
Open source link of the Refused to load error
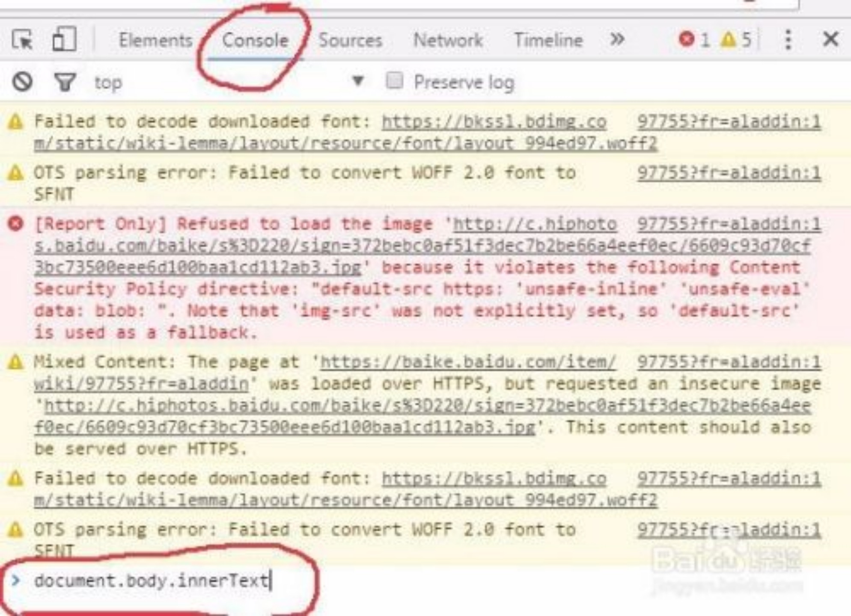click(729, 224)
